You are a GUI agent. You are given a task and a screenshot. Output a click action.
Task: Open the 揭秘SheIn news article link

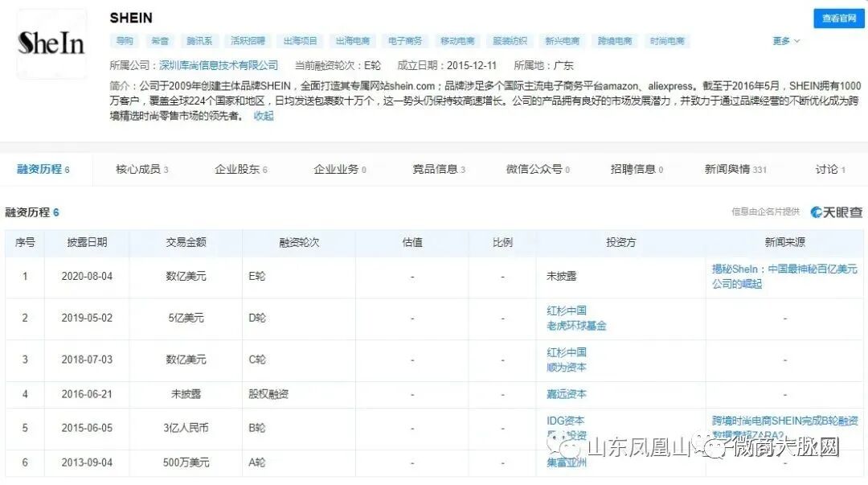(x=784, y=276)
